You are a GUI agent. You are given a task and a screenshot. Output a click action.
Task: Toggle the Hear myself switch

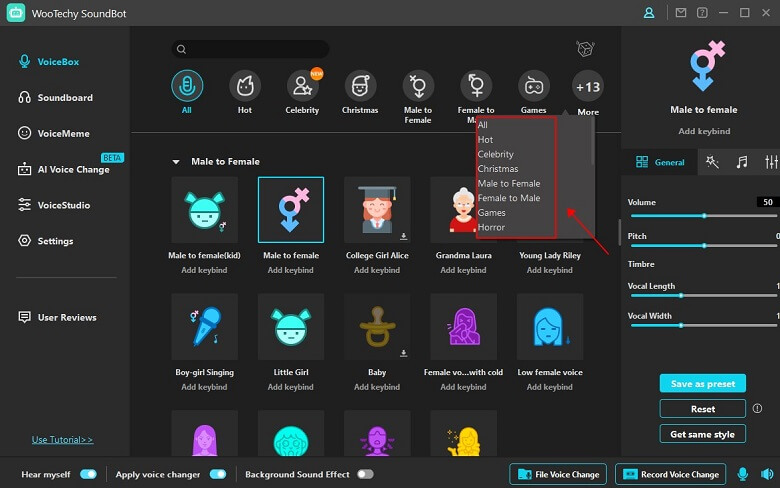point(88,474)
